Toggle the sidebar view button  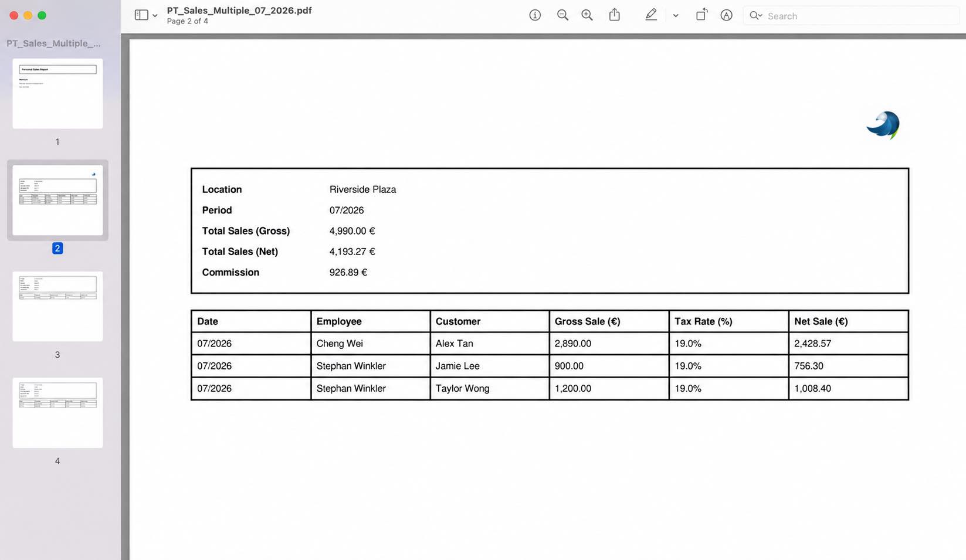(x=141, y=15)
